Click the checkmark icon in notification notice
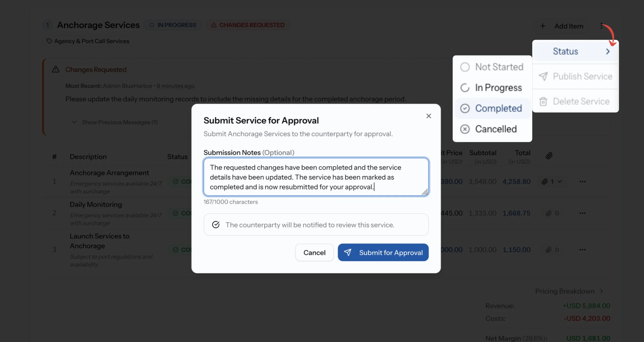644x342 pixels. pyautogui.click(x=216, y=225)
